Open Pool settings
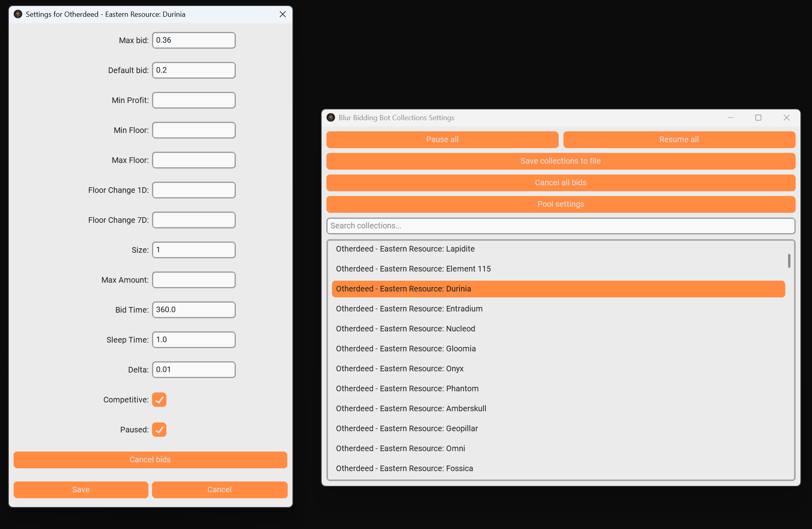Viewport: 812px width, 529px height. 561,204
